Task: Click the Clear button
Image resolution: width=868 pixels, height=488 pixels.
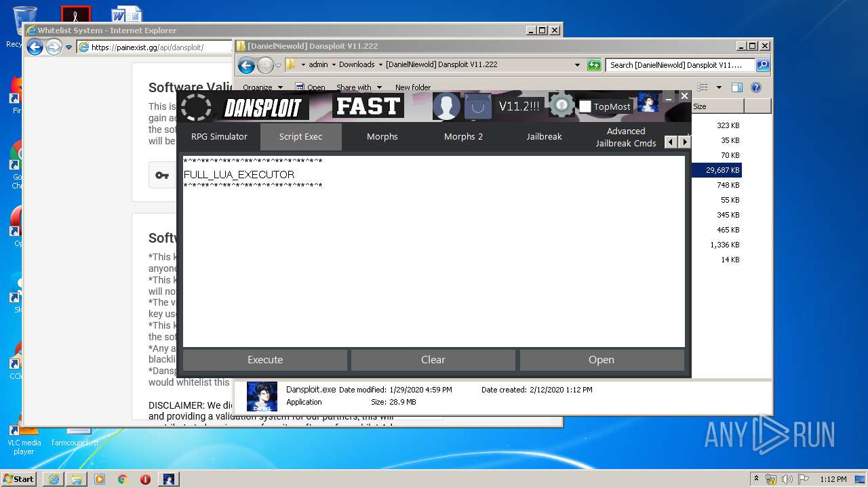Action: pos(433,360)
